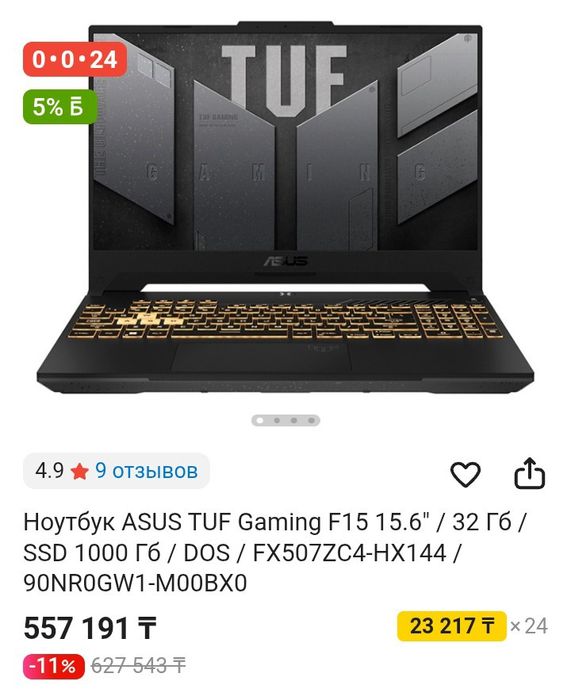Open the 9 отзывов reviews link

coord(146,471)
